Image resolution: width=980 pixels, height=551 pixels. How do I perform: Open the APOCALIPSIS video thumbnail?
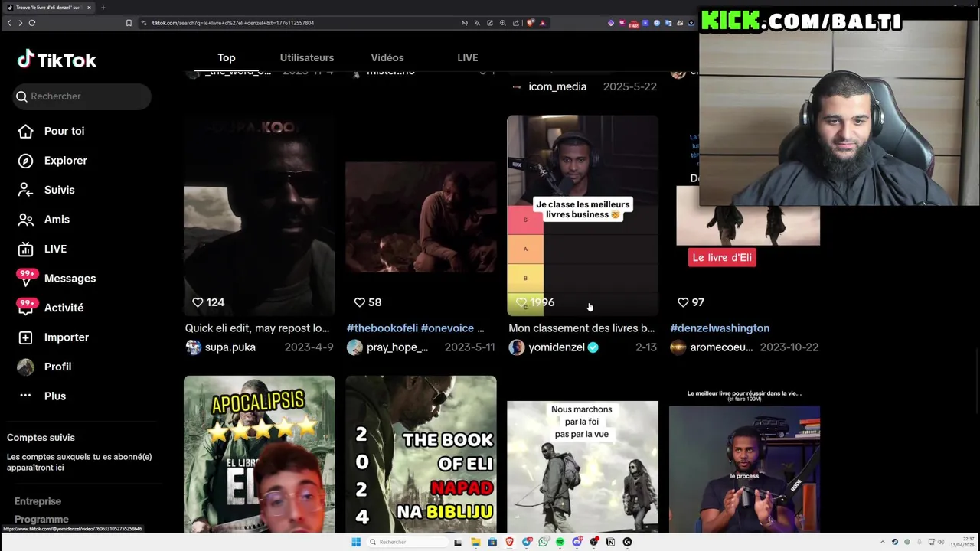click(x=259, y=454)
